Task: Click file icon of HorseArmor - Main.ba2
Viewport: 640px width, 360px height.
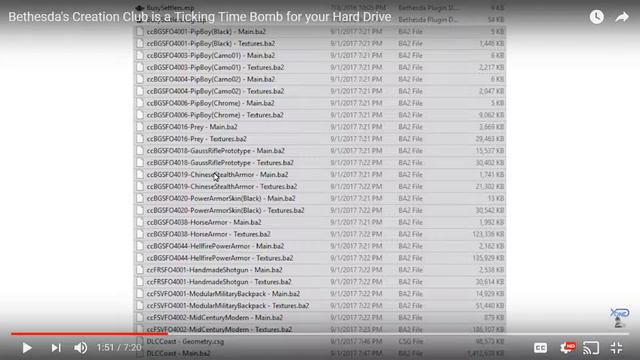Action: [x=140, y=222]
